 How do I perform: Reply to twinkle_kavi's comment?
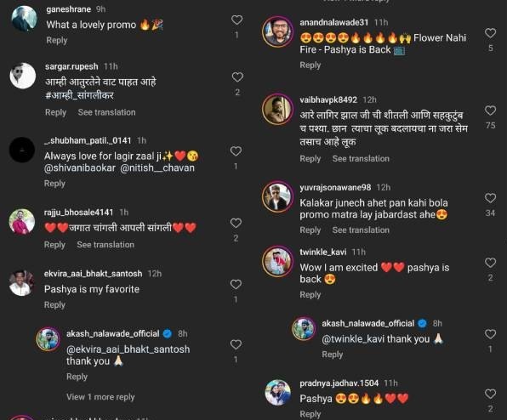click(310, 295)
